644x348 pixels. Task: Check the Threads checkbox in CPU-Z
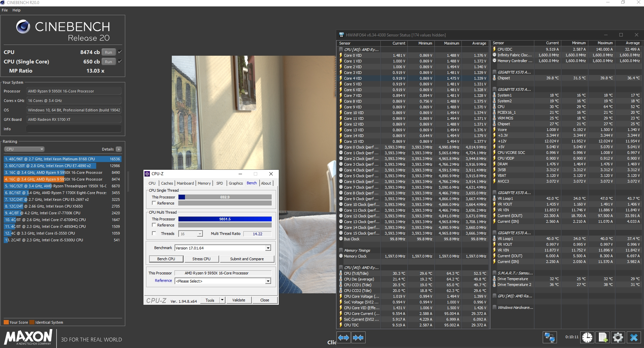coord(154,234)
